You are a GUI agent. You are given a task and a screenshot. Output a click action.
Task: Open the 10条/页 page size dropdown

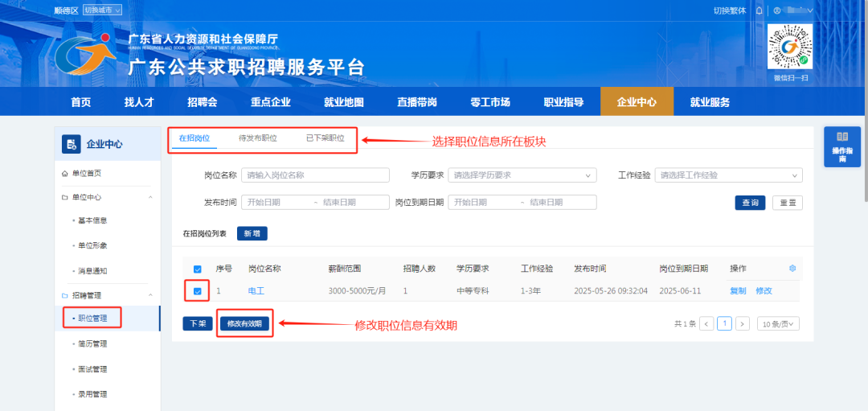click(779, 323)
